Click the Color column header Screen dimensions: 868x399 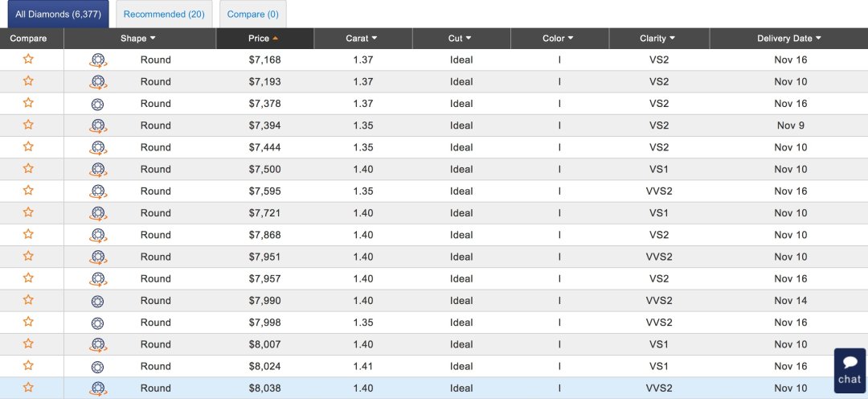tap(559, 39)
